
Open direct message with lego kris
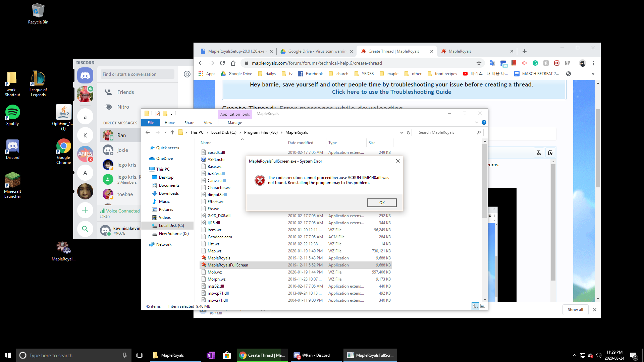pyautogui.click(x=127, y=165)
